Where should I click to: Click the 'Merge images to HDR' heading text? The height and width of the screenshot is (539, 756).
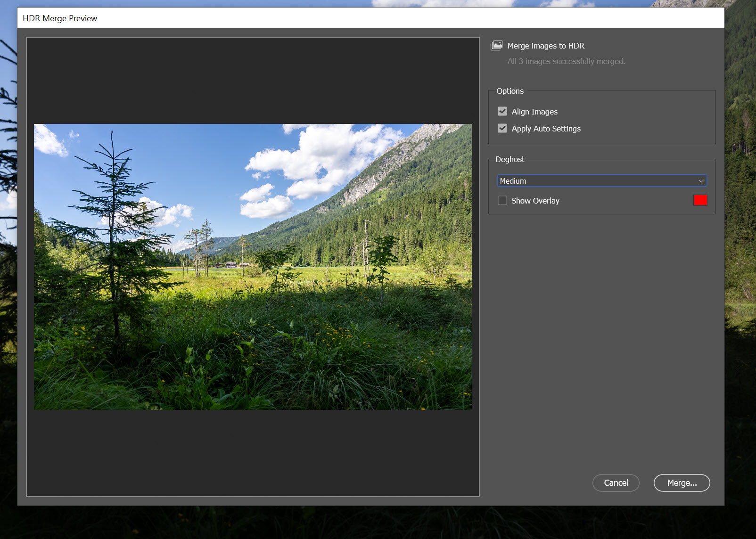[546, 46]
